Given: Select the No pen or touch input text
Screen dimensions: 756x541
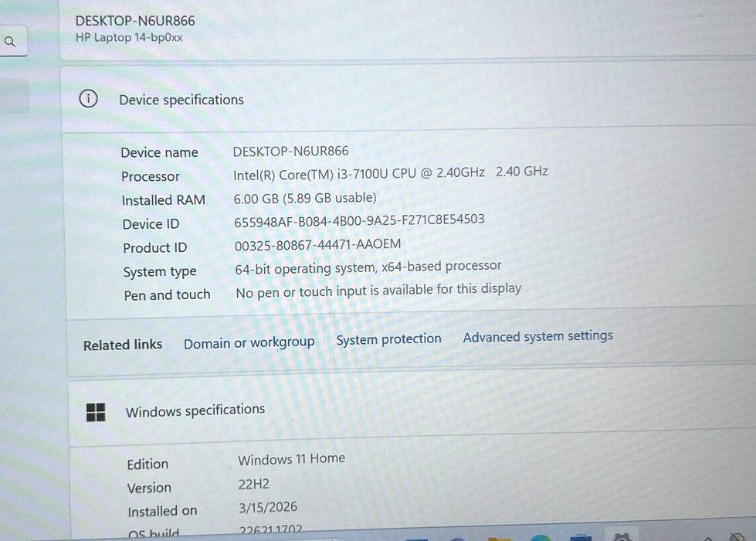Looking at the screenshot, I should [378, 291].
